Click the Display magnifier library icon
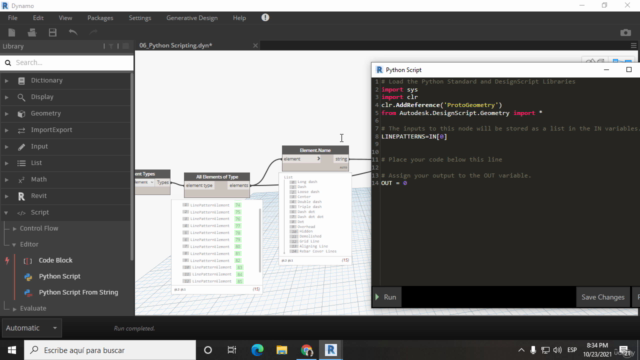The height and width of the screenshot is (360, 640). (x=21, y=97)
